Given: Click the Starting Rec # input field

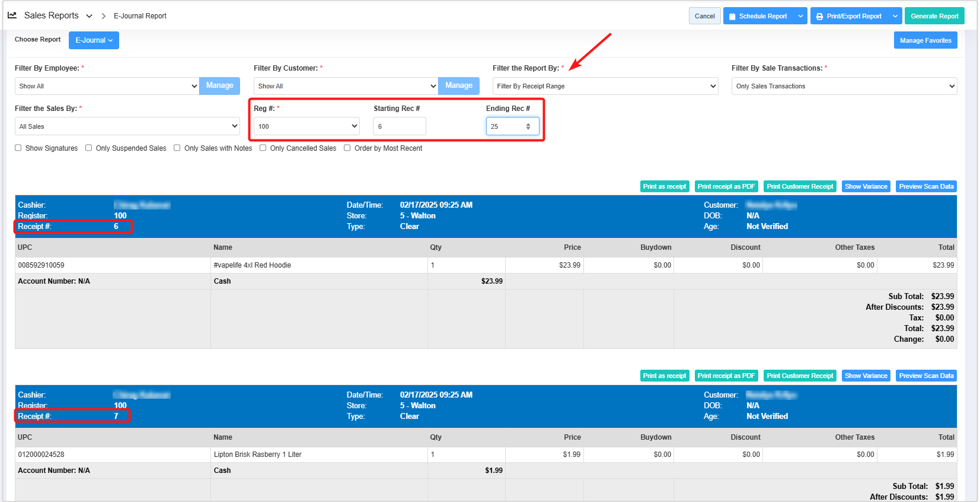Looking at the screenshot, I should point(399,126).
